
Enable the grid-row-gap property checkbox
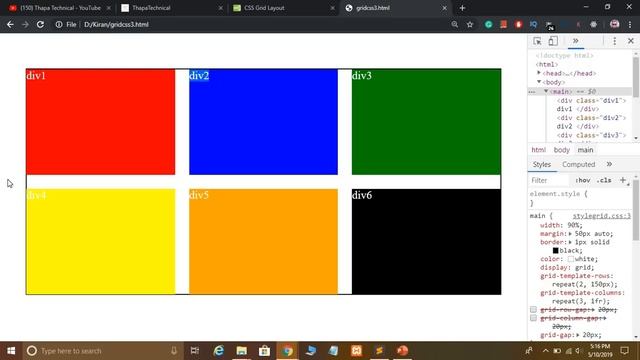coord(533,309)
